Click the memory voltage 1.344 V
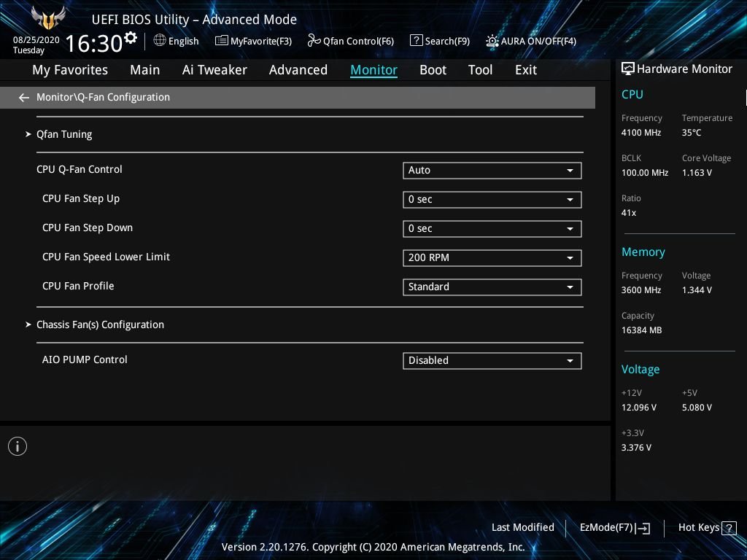The height and width of the screenshot is (560, 747). 697,290
